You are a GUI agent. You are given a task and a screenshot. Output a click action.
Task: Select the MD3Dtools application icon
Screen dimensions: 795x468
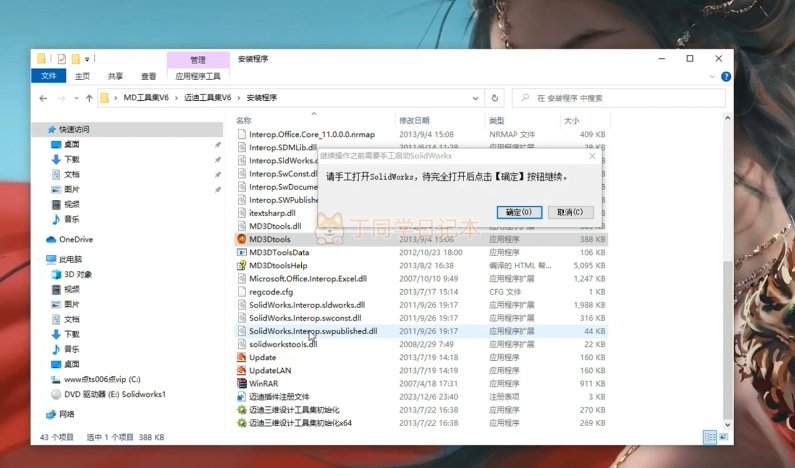point(241,239)
